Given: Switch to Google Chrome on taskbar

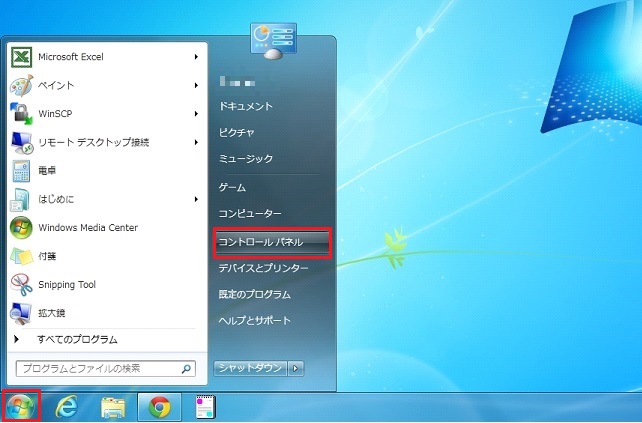Looking at the screenshot, I should [159, 407].
